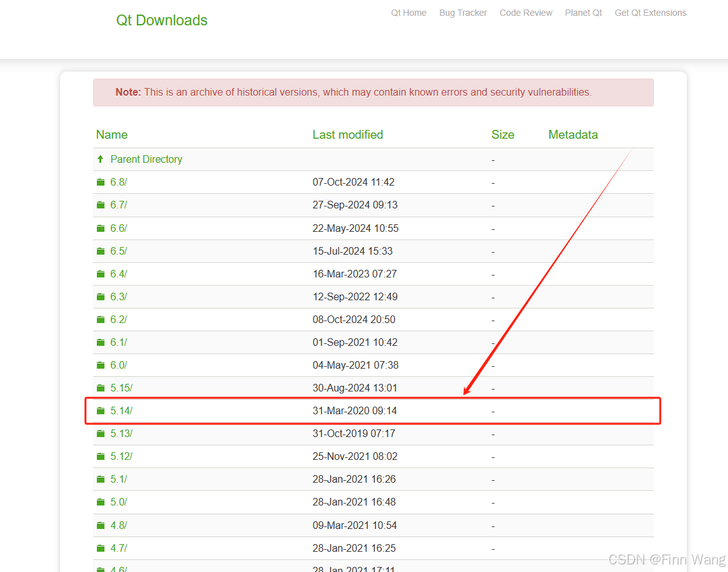Open the 5.15/ directory link
Image resolution: width=728 pixels, height=572 pixels.
(x=121, y=388)
